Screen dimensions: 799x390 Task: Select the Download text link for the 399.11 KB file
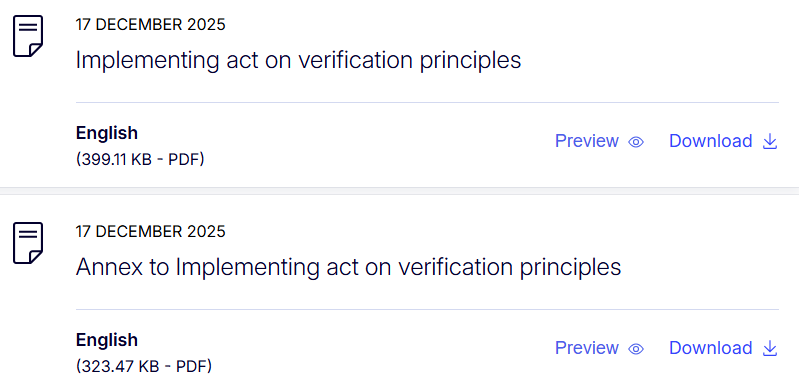(710, 141)
